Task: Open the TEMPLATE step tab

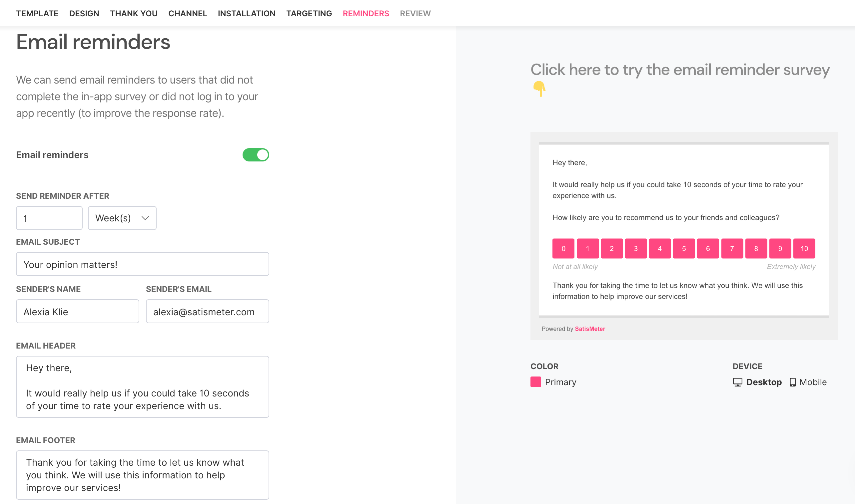Action: [x=37, y=13]
